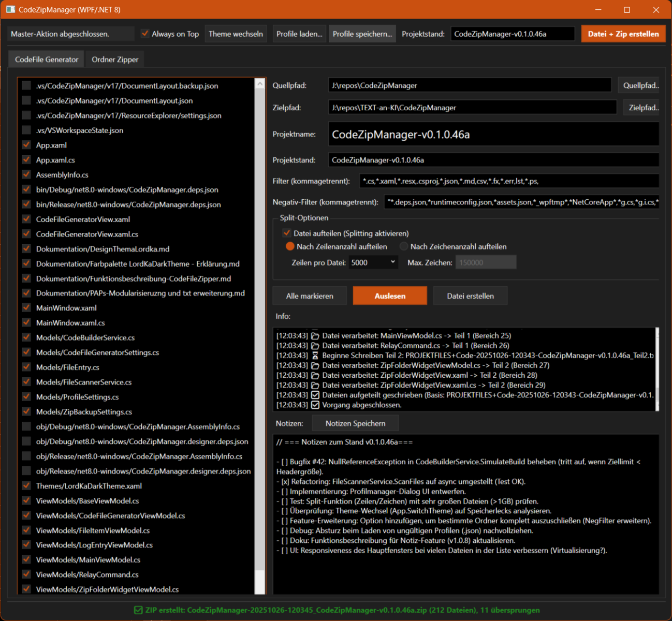672x621 pixels.
Task: Click into the Filter (kommagetrennt) text field
Action: click(508, 181)
